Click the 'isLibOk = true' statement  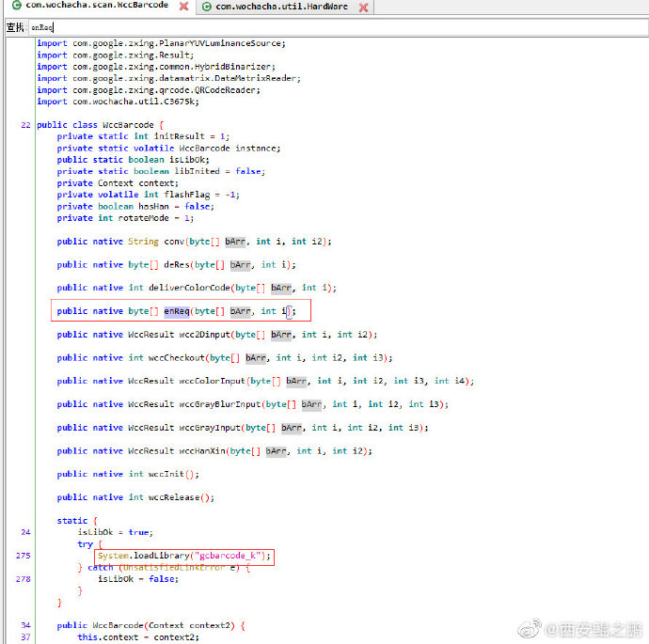pos(116,532)
